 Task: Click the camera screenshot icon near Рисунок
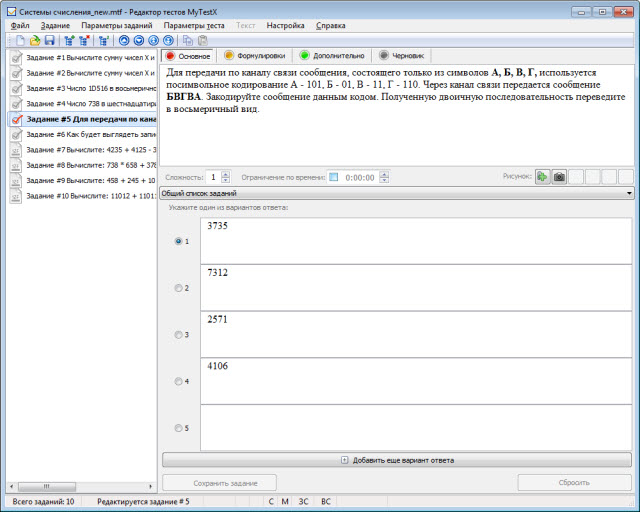(559, 177)
